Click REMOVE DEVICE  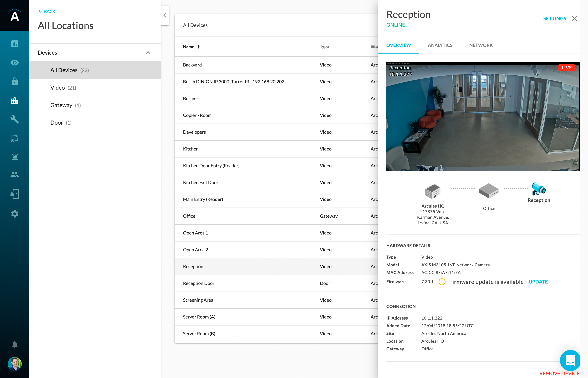click(559, 373)
